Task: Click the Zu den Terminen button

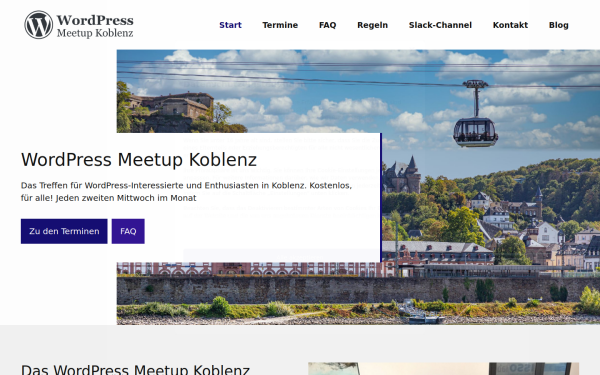Action: pyautogui.click(x=64, y=231)
